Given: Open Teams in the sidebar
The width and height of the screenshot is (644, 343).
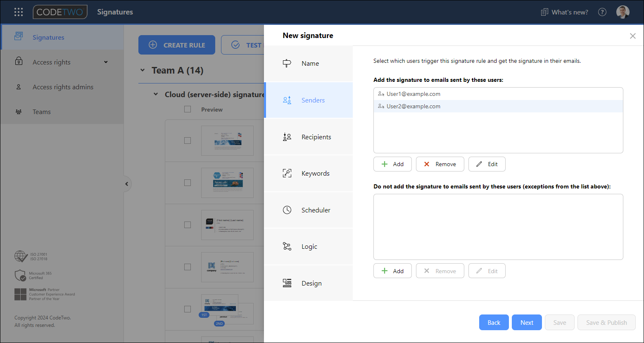Looking at the screenshot, I should [62, 112].
